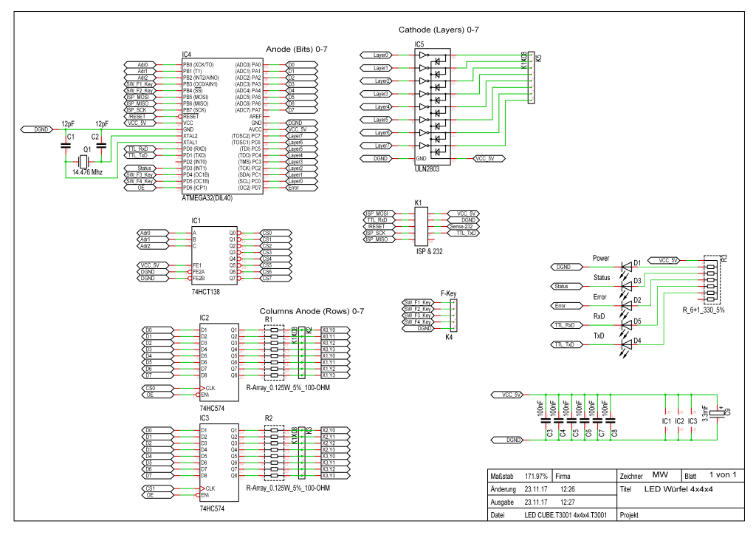Select the Q1 14.476 MHz crystal symbol

tap(86, 160)
